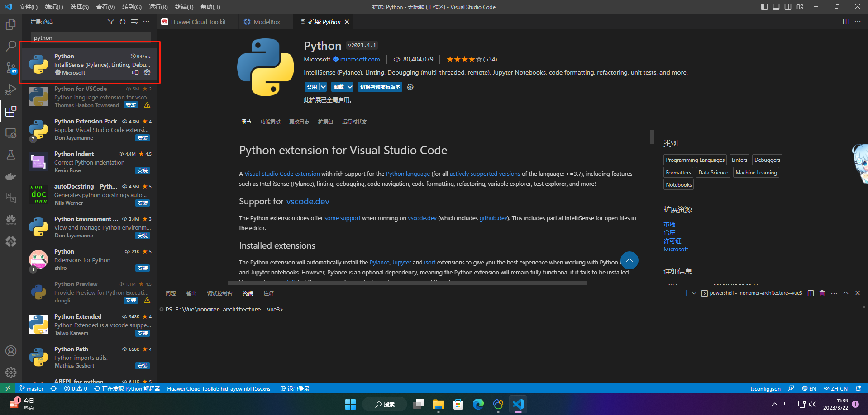Open the Testing flask icon view
Viewport: 868px width, 415px height.
[x=11, y=155]
